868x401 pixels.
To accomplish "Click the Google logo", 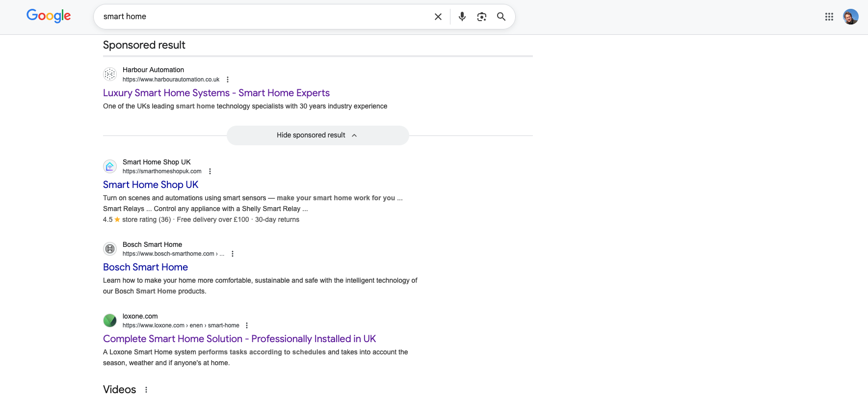I will [x=49, y=16].
